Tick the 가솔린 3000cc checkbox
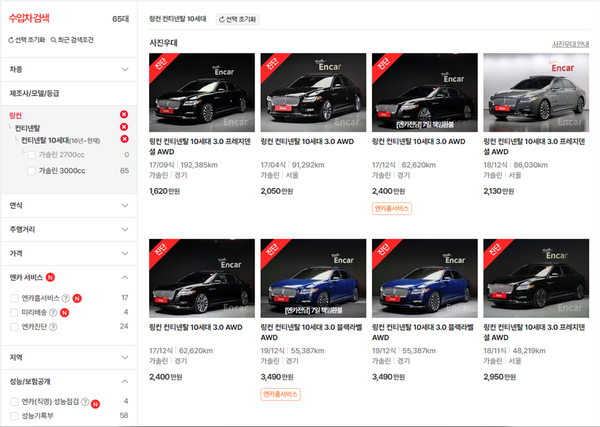Screen dimensions: 600x427 coord(31,171)
